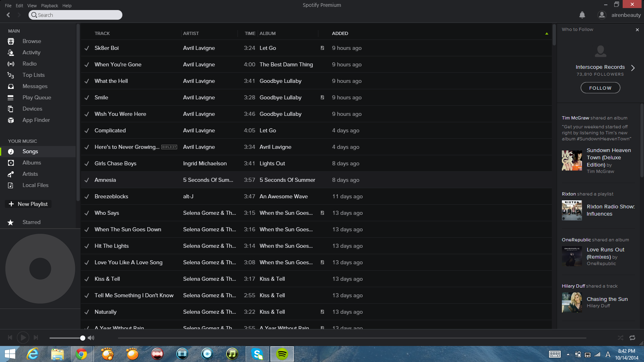
Task: Skip to the next track
Action: coord(36,338)
